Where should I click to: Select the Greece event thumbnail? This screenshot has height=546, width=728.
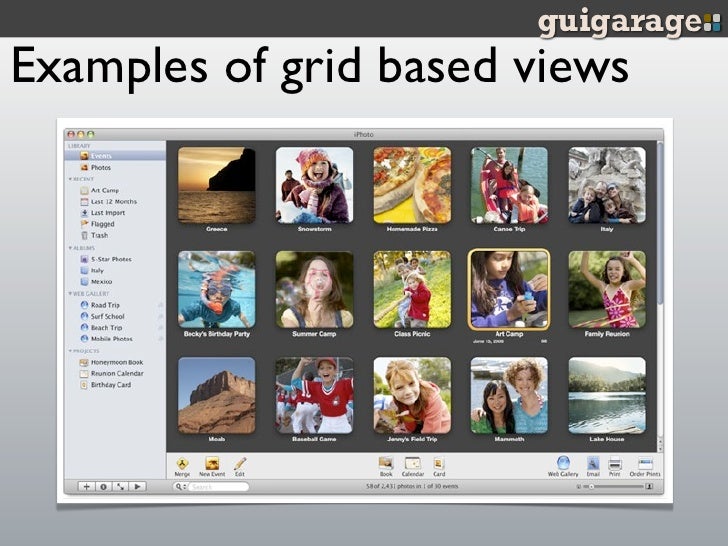pyautogui.click(x=217, y=185)
